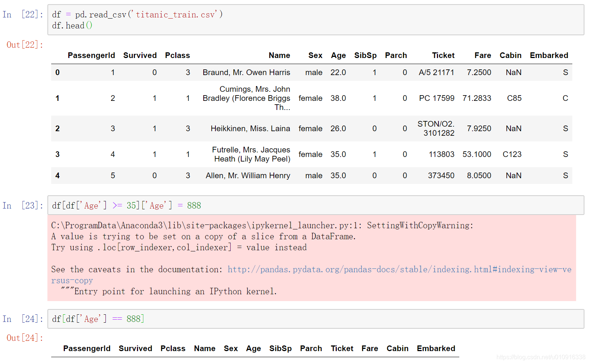Click Ticket header in first table
589x364 pixels.
coord(443,55)
